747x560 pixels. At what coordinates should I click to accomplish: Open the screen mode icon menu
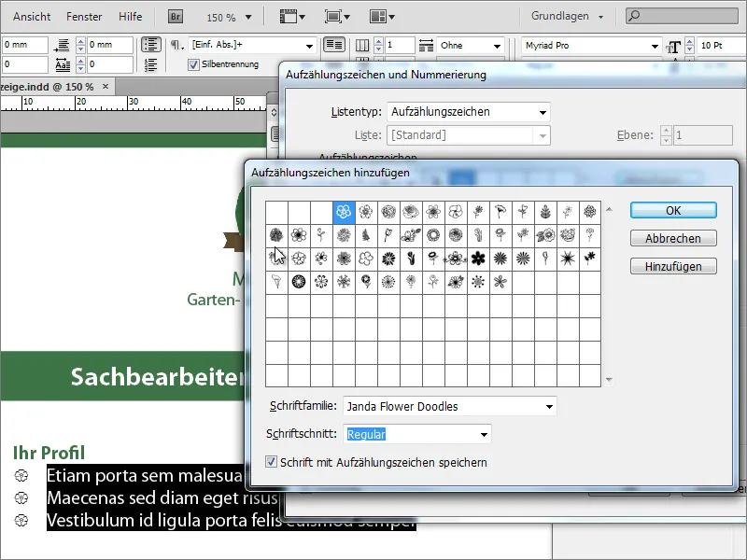337,17
